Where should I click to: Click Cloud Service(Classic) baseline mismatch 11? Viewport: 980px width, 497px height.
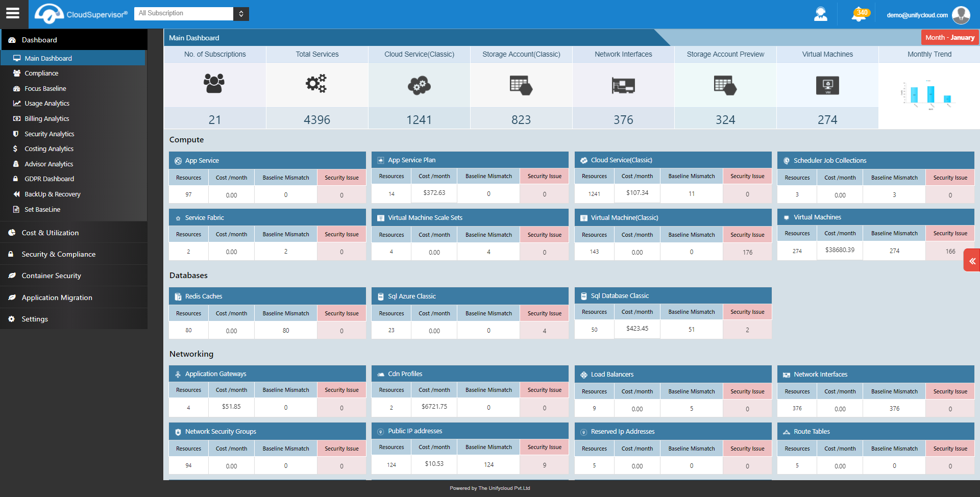692,193
